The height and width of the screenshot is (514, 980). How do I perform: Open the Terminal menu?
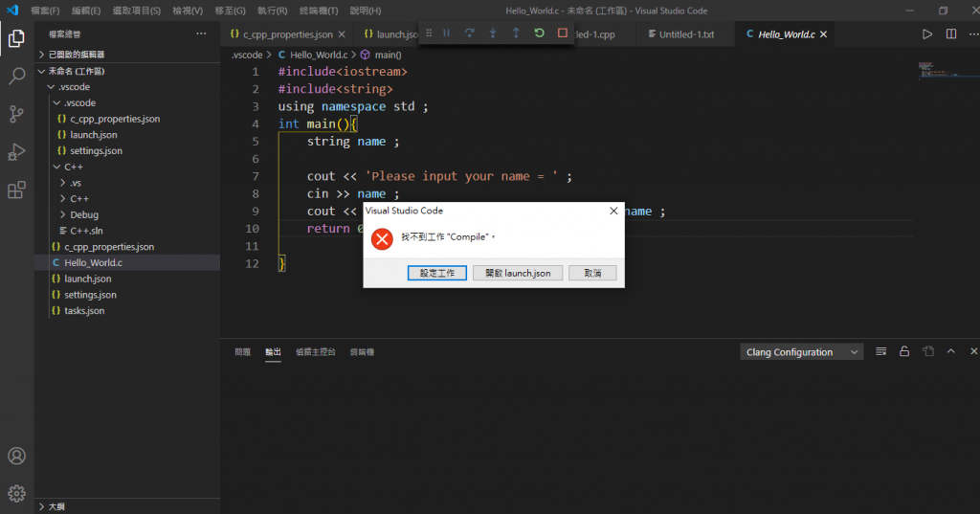point(318,11)
